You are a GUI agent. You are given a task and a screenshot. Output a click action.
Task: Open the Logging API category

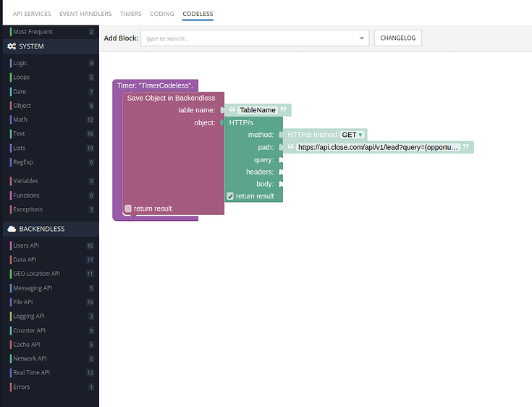[x=51, y=316]
